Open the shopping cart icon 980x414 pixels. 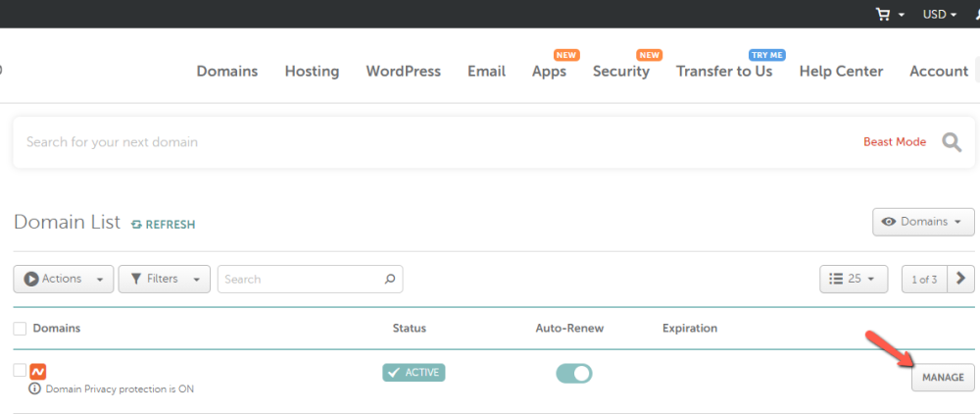point(883,15)
